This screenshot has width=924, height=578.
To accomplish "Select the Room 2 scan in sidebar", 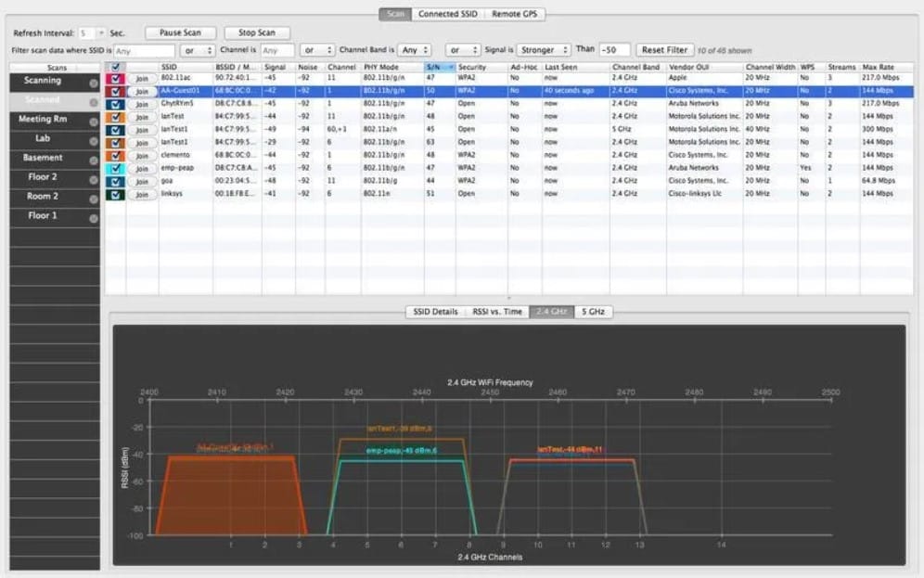I will click(55, 198).
